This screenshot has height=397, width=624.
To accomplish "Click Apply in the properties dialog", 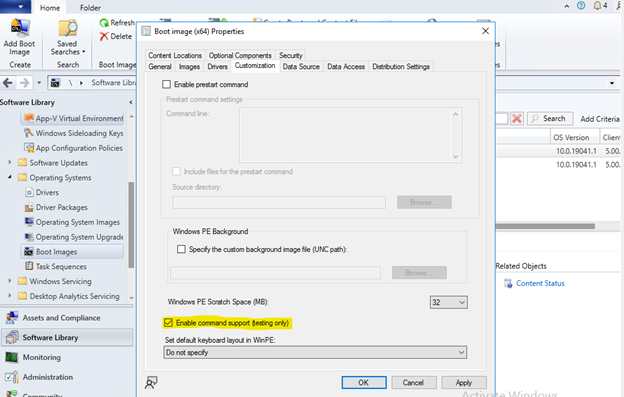I will point(464,383).
